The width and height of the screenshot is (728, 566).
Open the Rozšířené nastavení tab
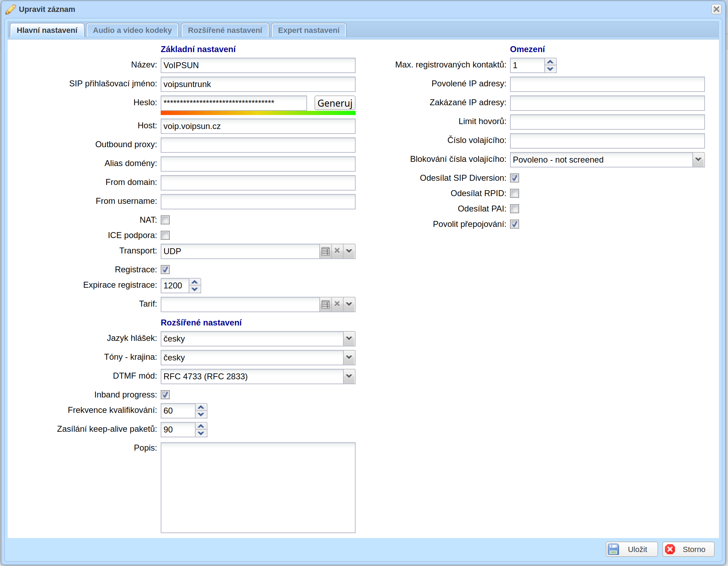point(225,30)
